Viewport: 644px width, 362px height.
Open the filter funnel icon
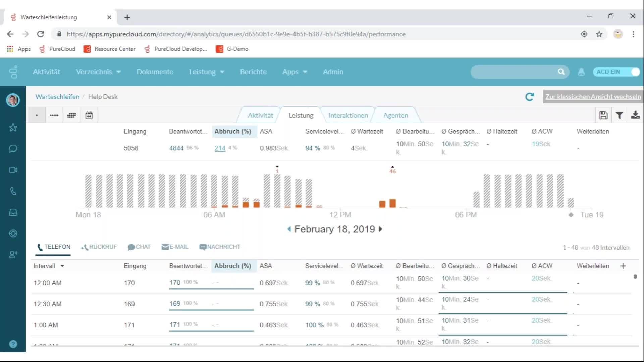pyautogui.click(x=619, y=115)
